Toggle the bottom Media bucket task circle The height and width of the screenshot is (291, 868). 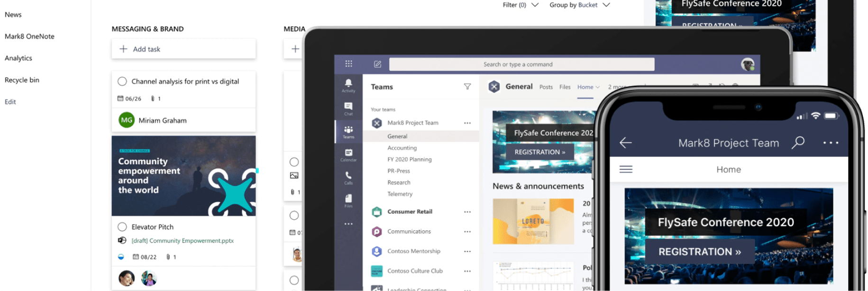[294, 280]
